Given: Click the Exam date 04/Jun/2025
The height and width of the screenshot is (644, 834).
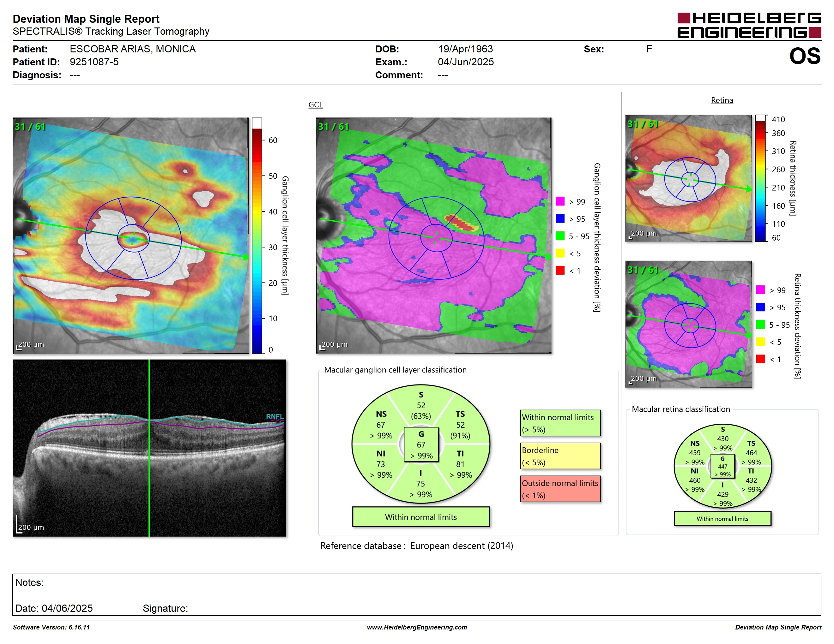Looking at the screenshot, I should (466, 62).
